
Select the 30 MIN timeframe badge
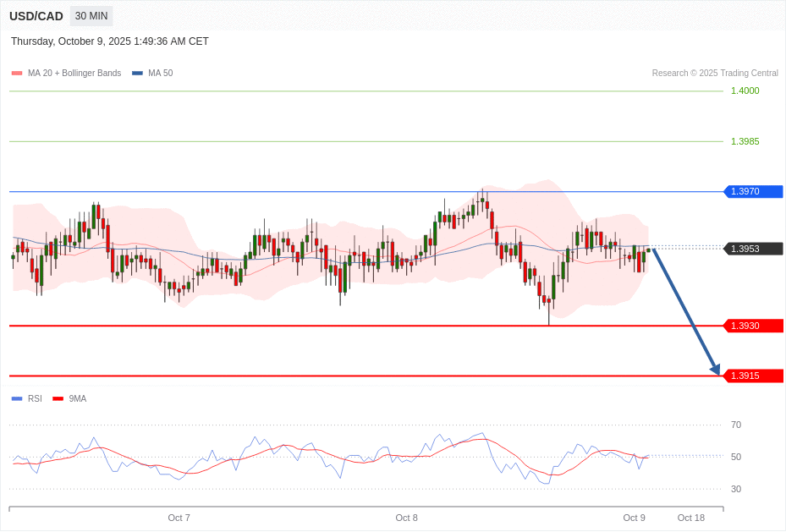[91, 16]
